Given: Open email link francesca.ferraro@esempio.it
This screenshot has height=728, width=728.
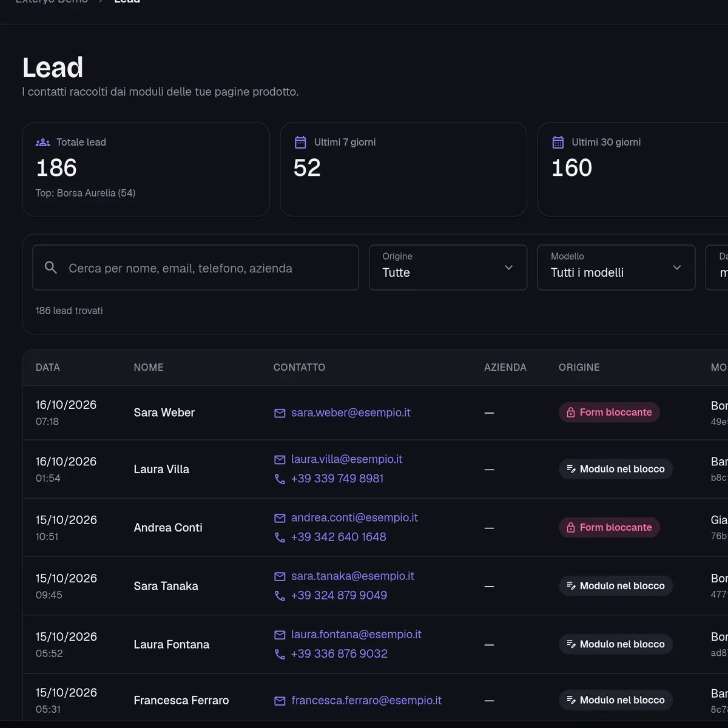Looking at the screenshot, I should pyautogui.click(x=366, y=700).
